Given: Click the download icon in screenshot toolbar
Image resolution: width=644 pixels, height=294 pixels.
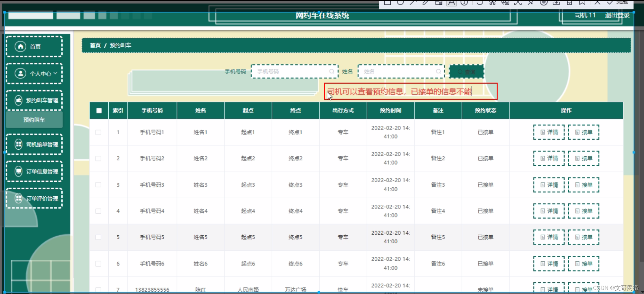Looking at the screenshot, I should pyautogui.click(x=556, y=2).
